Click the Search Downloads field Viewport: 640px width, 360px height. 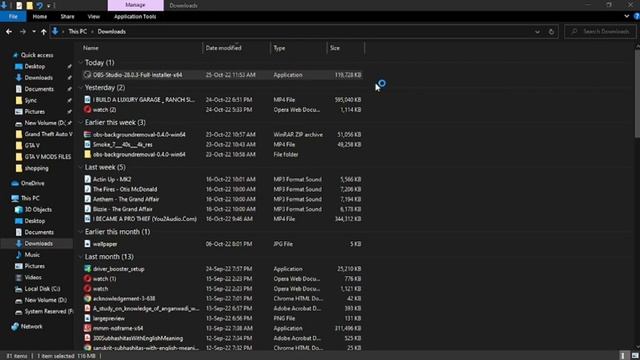click(600, 31)
